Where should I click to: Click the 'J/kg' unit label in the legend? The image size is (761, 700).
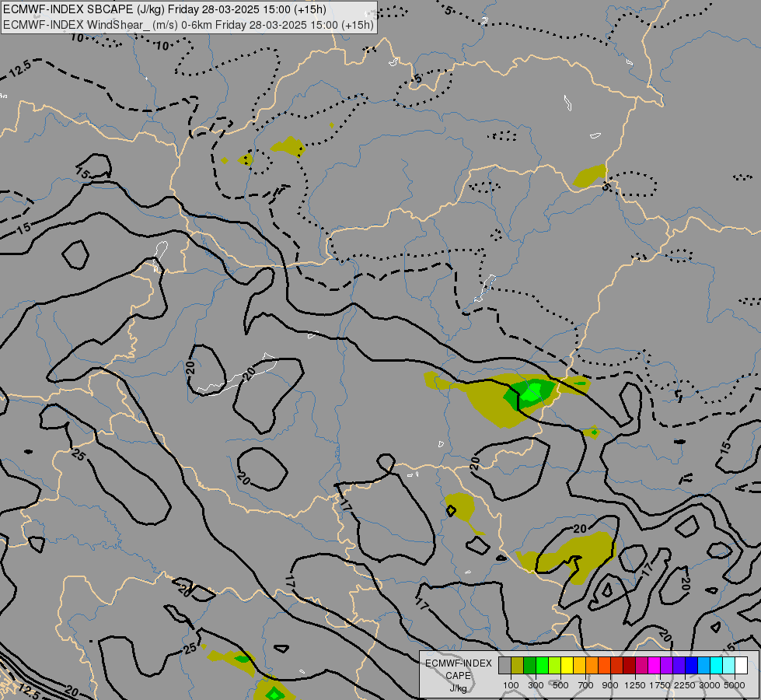pos(458,688)
